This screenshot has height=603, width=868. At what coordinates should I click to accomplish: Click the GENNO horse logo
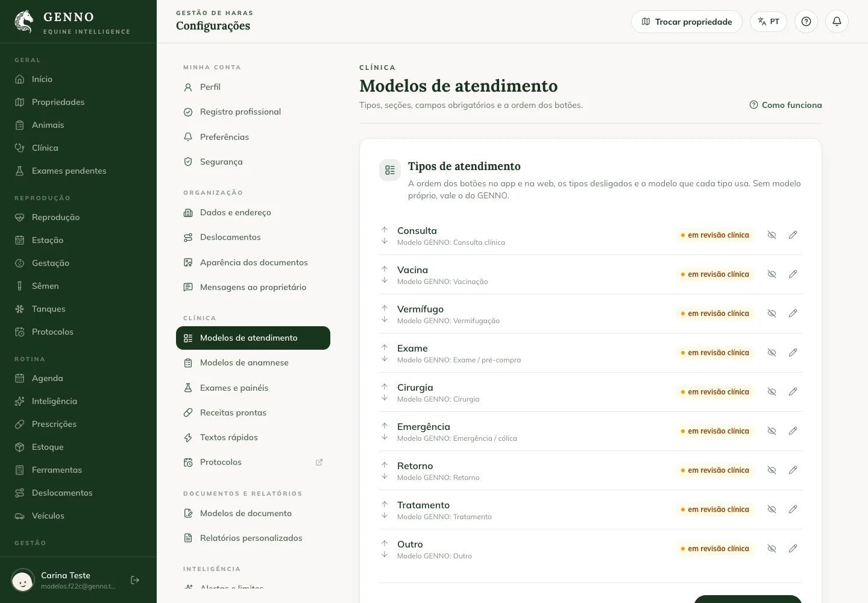(24, 22)
